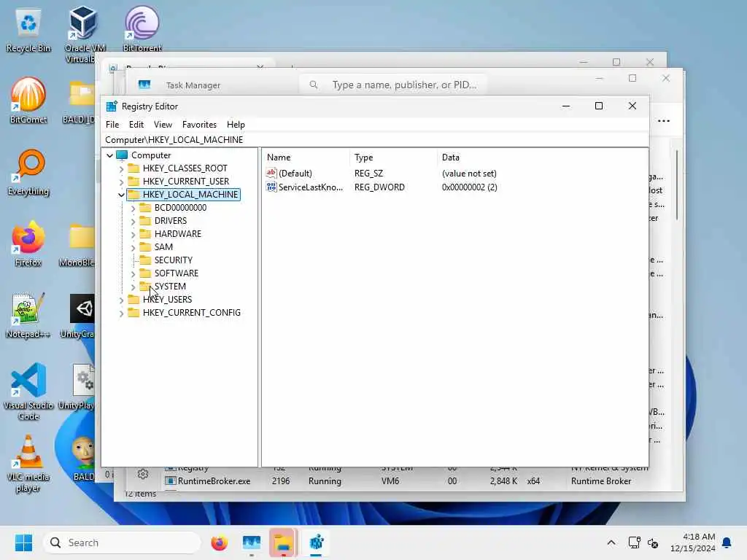Select the BCD00000000 folder icon
Viewport: 747px width, 560px height.
click(x=145, y=208)
